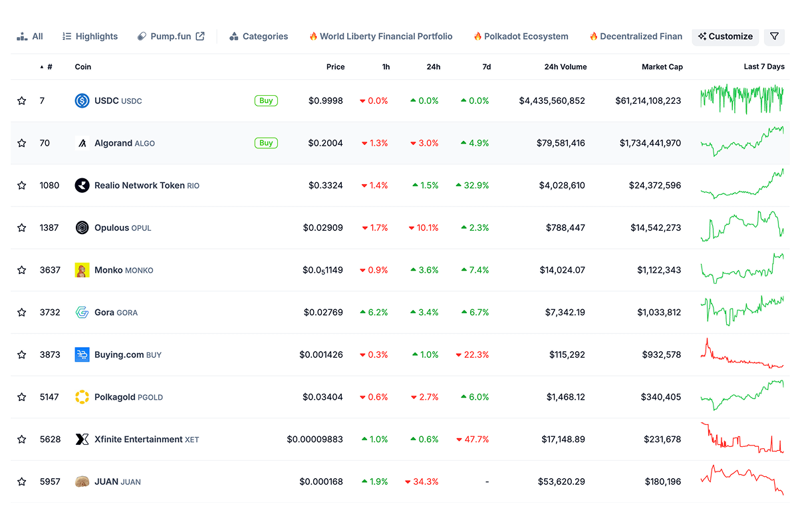Click Polkagold price $0.03404
Screen dimensions: 798x532
[x=323, y=397]
